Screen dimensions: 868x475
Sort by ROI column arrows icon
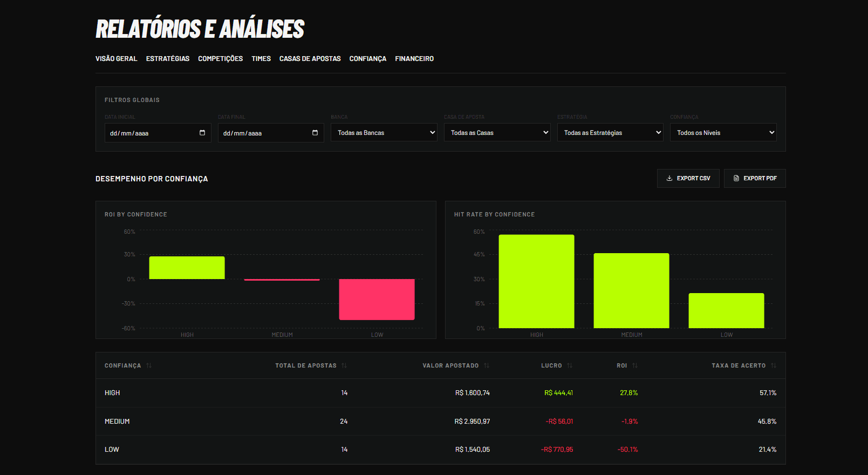(x=635, y=365)
